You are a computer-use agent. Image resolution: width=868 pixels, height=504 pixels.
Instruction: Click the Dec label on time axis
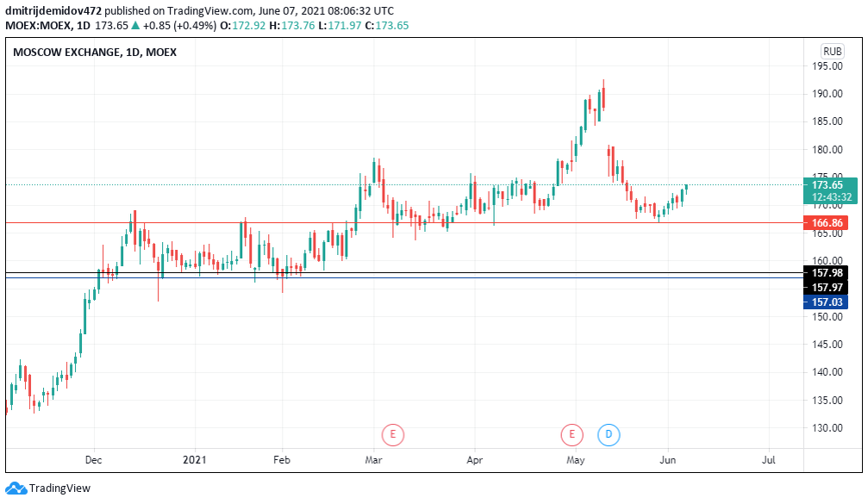coord(94,460)
